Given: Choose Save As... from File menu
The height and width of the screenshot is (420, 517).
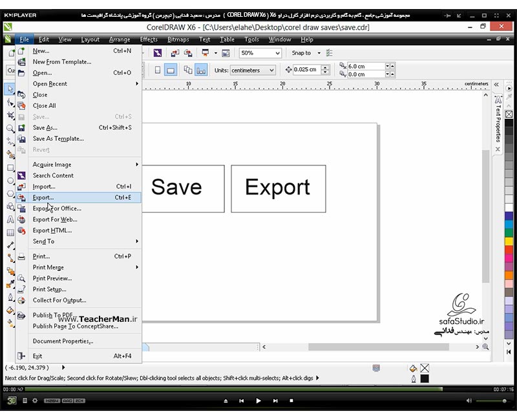Looking at the screenshot, I should coord(78,127).
